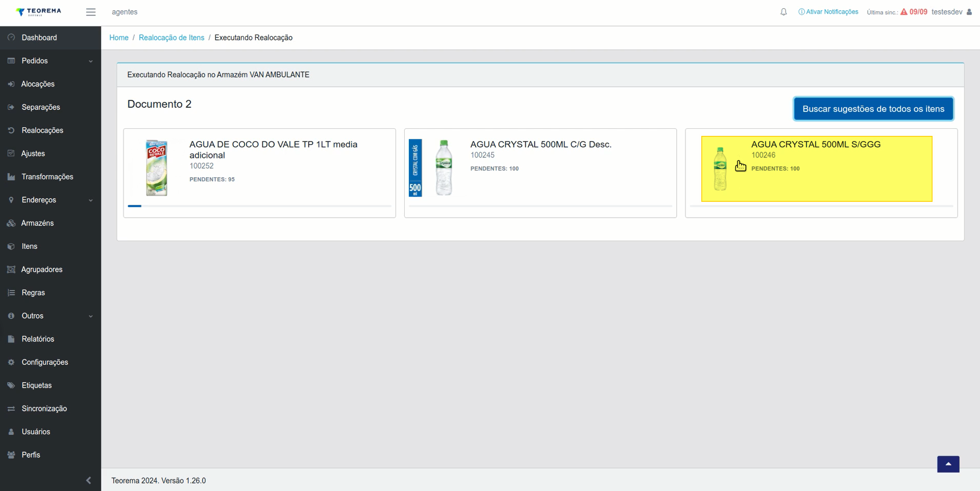Click progress bar of AGUA CRYSTAL C/G

pyautogui.click(x=541, y=206)
